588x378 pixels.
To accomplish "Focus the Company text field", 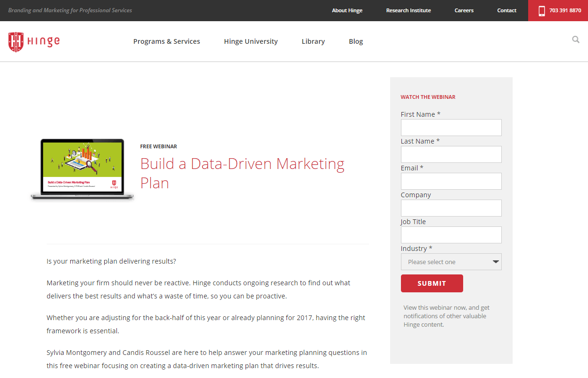I will pos(451,208).
